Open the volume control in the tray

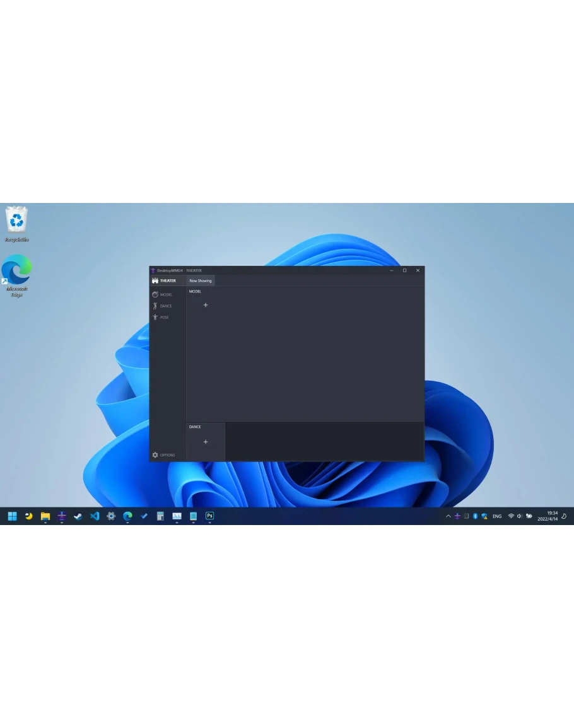tap(520, 516)
